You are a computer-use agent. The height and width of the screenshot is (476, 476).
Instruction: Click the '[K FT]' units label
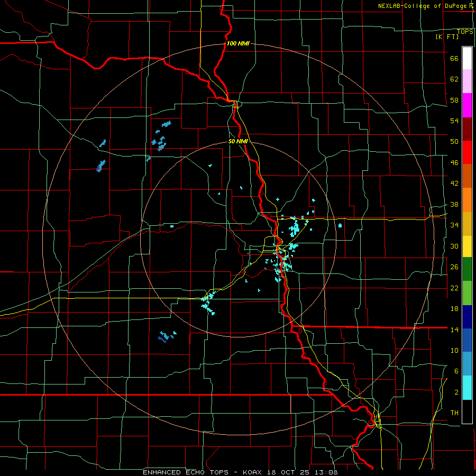coord(447,36)
